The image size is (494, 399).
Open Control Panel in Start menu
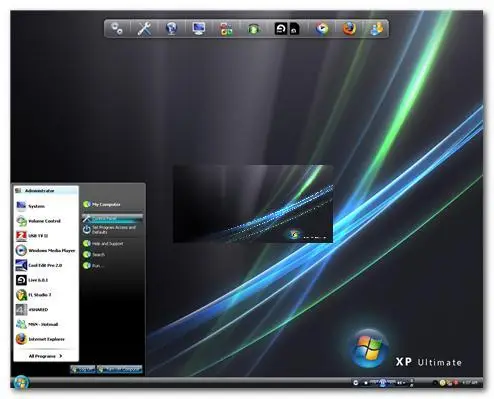(x=113, y=218)
